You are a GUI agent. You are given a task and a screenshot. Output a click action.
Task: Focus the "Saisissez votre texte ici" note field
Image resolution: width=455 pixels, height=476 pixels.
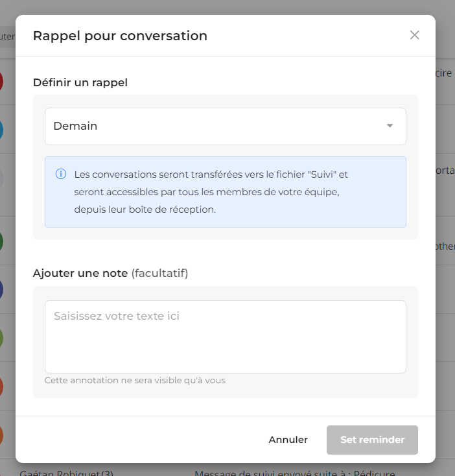[226, 337]
